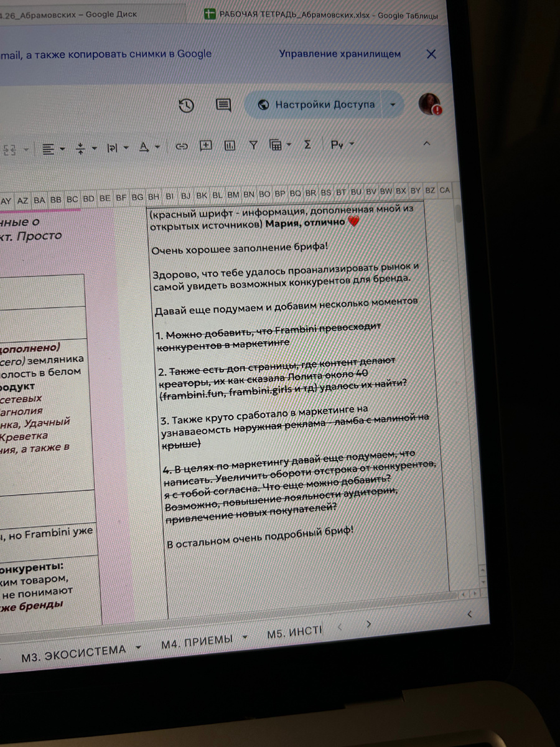This screenshot has width=560, height=747.
Task: Expand merge cells options arrow
Action: click(x=26, y=149)
